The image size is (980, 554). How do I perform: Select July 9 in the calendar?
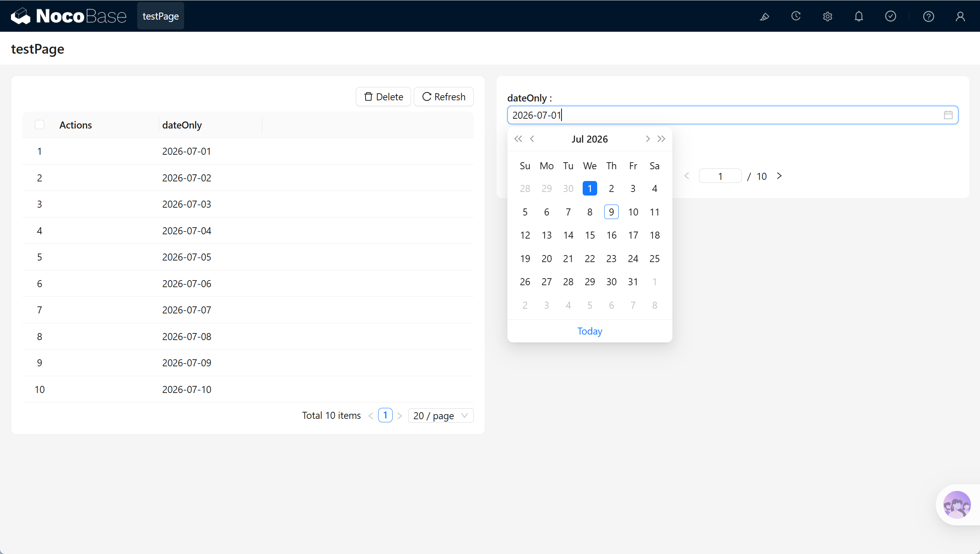(x=611, y=212)
